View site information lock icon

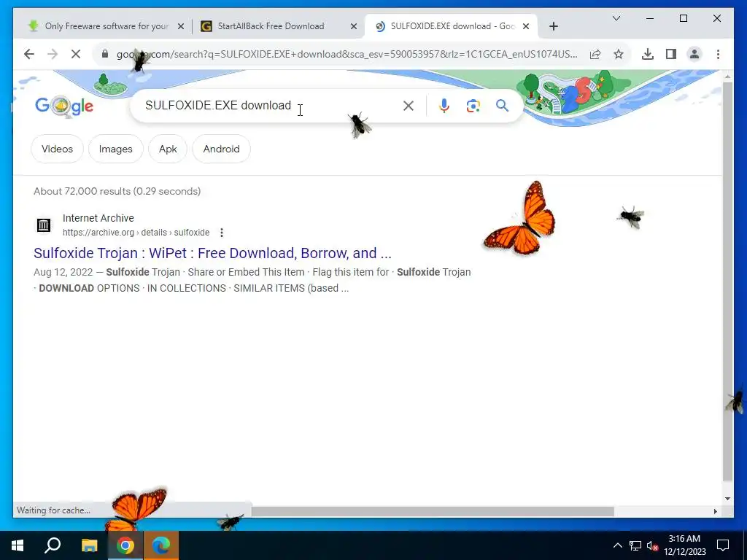click(x=105, y=54)
